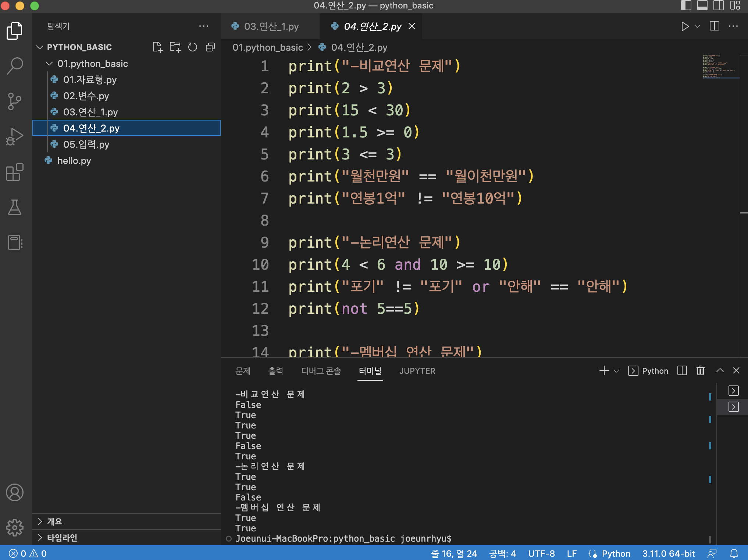Place cursor on line 10 code
Image resolution: width=748 pixels, height=560 pixels.
pyautogui.click(x=398, y=265)
